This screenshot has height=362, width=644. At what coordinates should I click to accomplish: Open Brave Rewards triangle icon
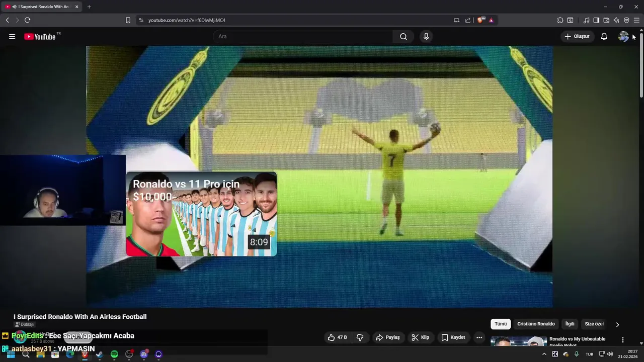pyautogui.click(x=491, y=20)
